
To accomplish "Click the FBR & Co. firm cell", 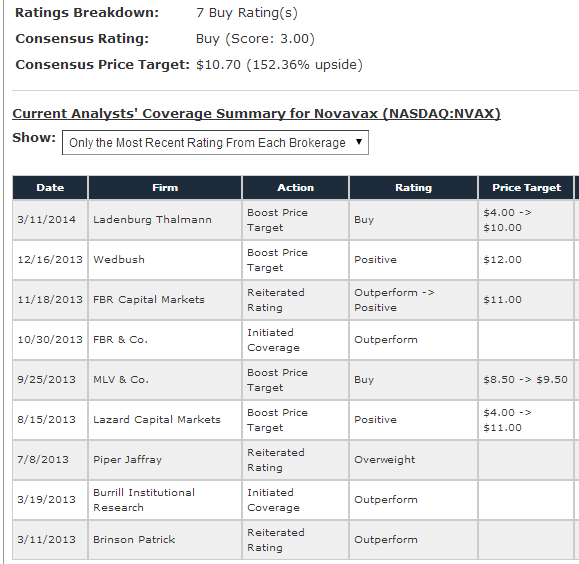I will (165, 340).
